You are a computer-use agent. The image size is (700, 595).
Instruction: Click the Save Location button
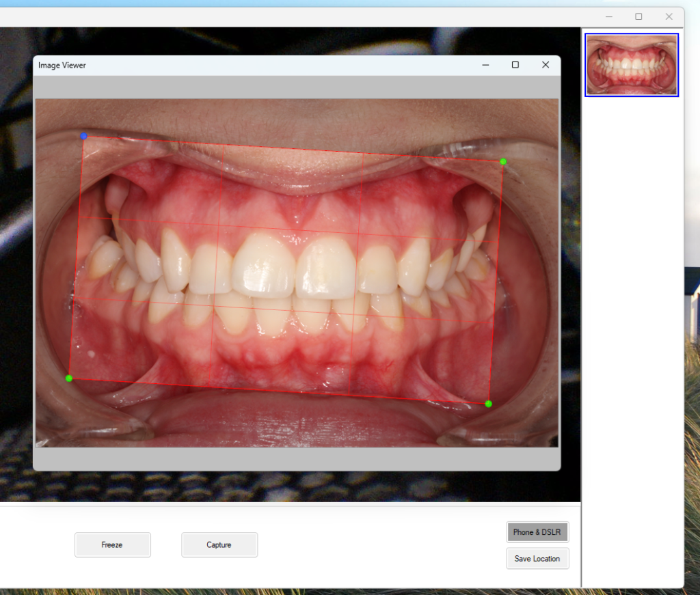pyautogui.click(x=537, y=559)
